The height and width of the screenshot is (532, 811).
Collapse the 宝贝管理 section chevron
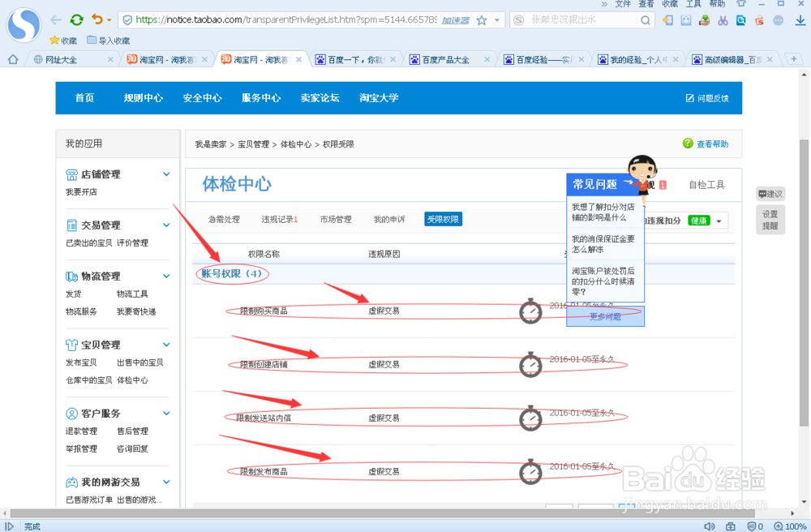coord(166,345)
